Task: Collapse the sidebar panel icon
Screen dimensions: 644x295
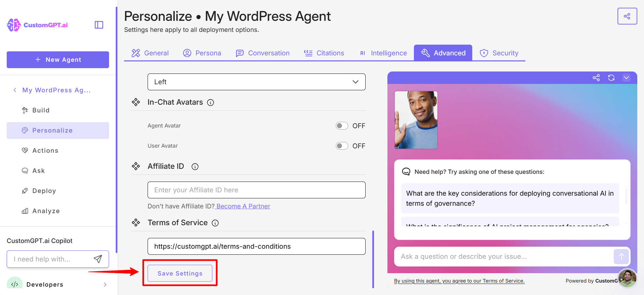Action: (x=99, y=25)
